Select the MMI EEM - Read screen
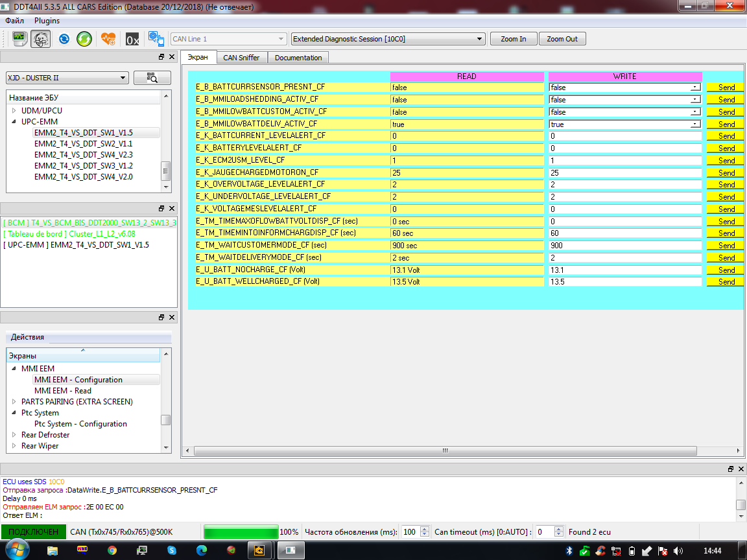This screenshot has width=747, height=560. click(x=63, y=391)
